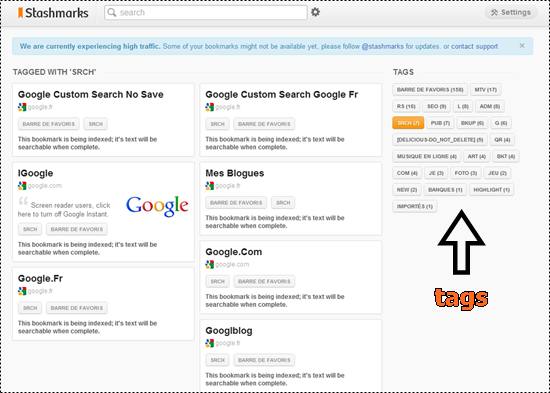The width and height of the screenshot is (550, 393).
Task: Click google.fr domain under Mes Blogues
Action: click(228, 186)
